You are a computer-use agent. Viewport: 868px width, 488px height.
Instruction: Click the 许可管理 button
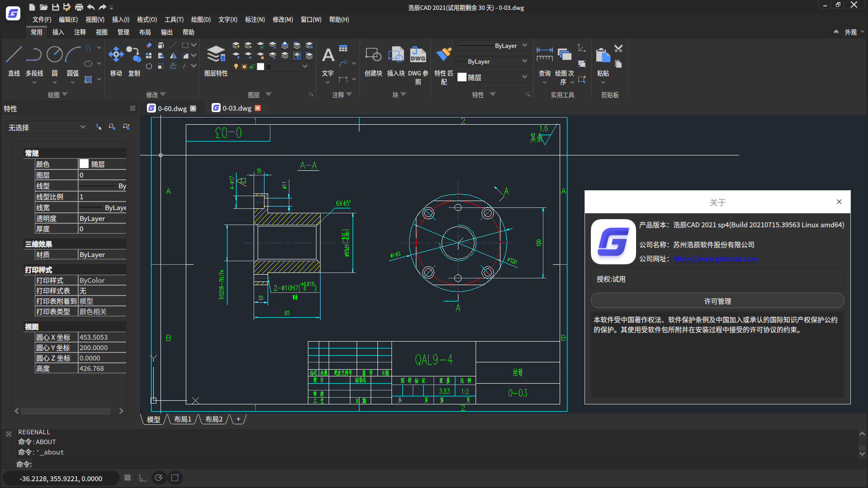tap(717, 301)
